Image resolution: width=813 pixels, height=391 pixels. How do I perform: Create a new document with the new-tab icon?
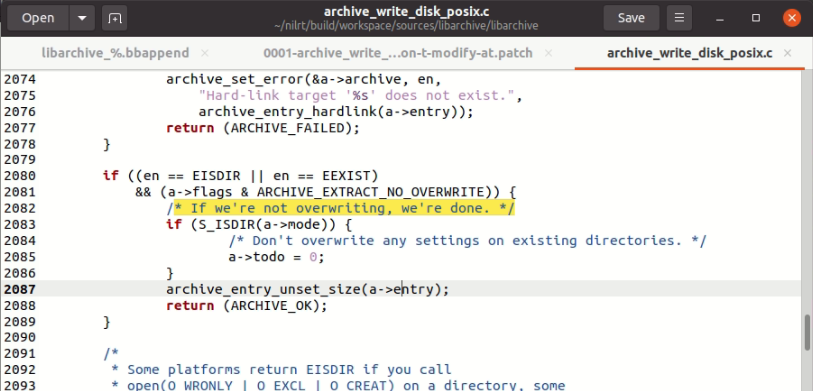(115, 18)
